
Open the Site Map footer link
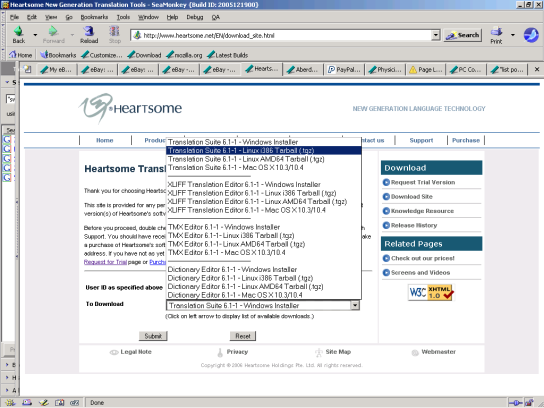pyautogui.click(x=338, y=352)
